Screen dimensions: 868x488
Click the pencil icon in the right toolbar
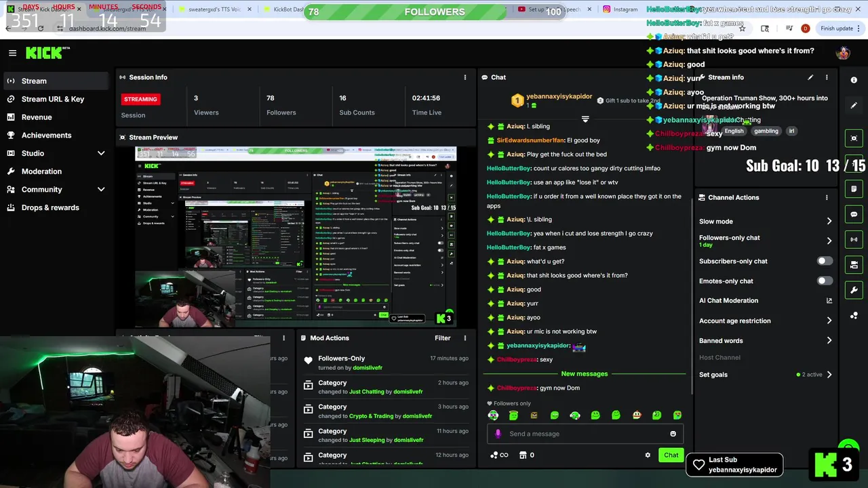(854, 105)
